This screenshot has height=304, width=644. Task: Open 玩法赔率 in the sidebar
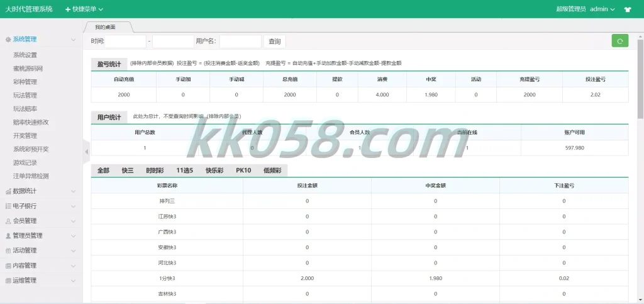[x=25, y=109]
